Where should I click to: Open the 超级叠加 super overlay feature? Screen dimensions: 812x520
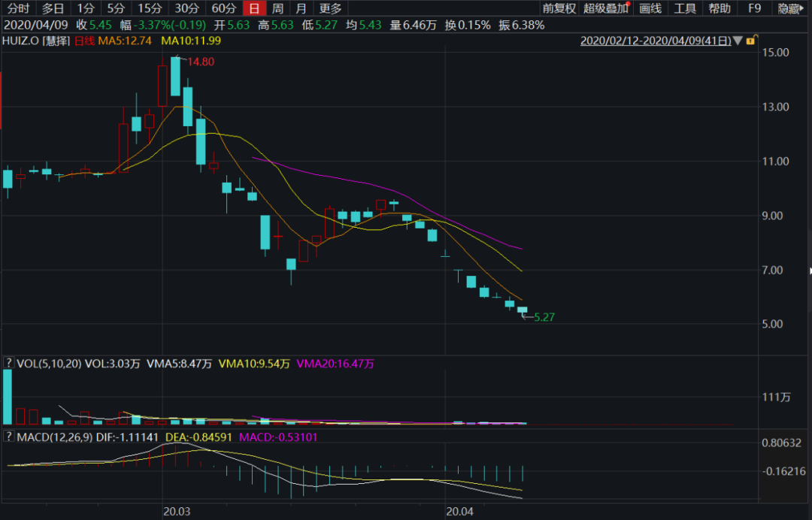tap(607, 8)
